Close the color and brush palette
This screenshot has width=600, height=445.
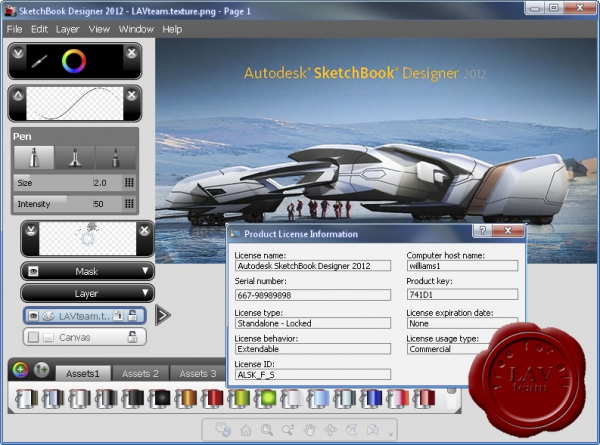tap(132, 52)
